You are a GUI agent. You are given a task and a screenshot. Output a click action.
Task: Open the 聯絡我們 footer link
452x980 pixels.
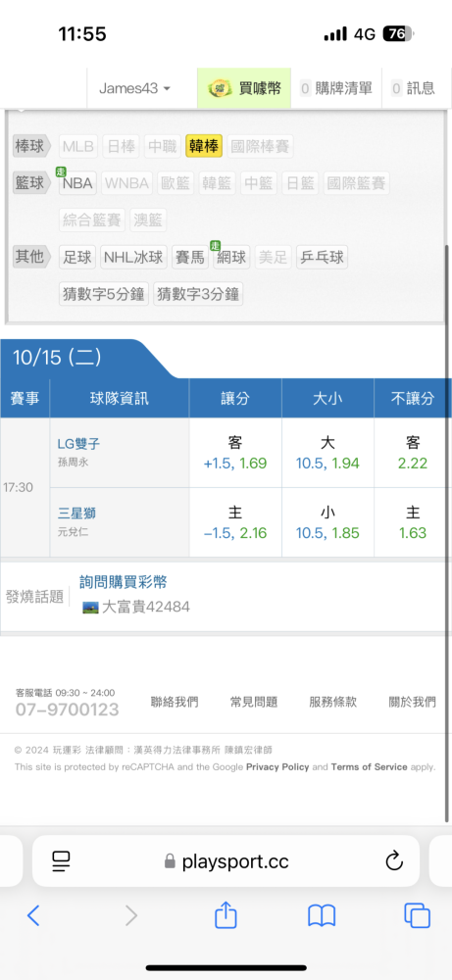pyautogui.click(x=175, y=702)
